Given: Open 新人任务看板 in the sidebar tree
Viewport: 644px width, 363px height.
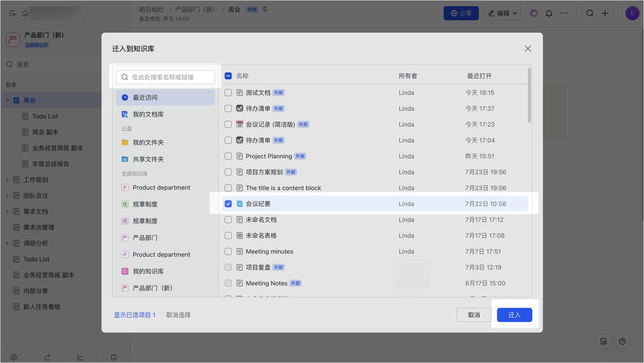Looking at the screenshot, I should (42, 307).
